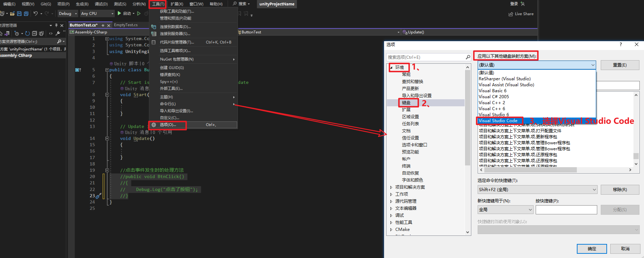Click the Save icon in toolbar
644x258 pixels.
click(x=19, y=13)
